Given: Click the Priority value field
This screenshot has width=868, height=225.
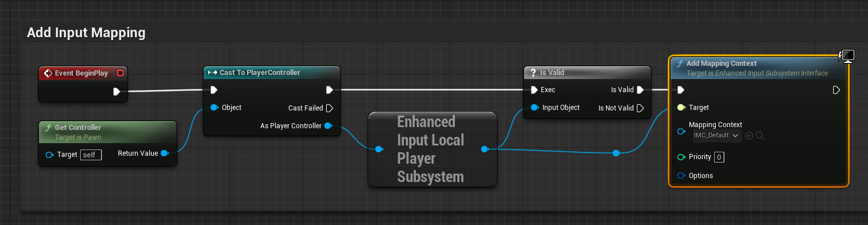Looking at the screenshot, I should click(x=719, y=157).
